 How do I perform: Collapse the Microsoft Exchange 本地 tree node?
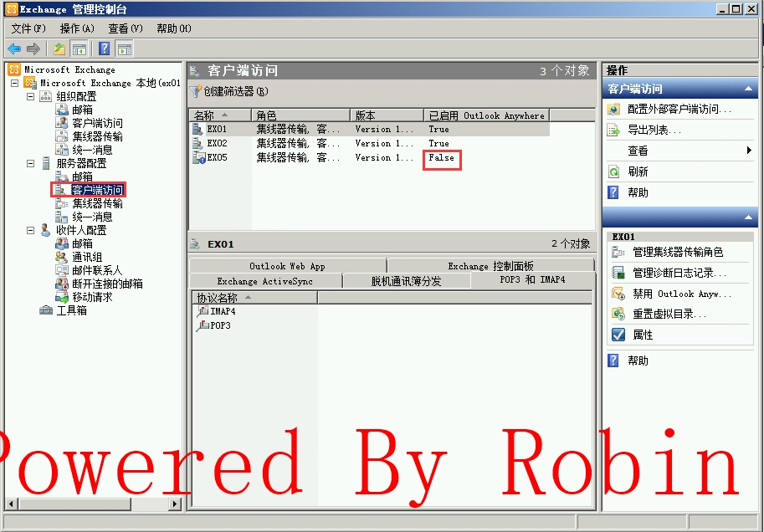(x=14, y=84)
